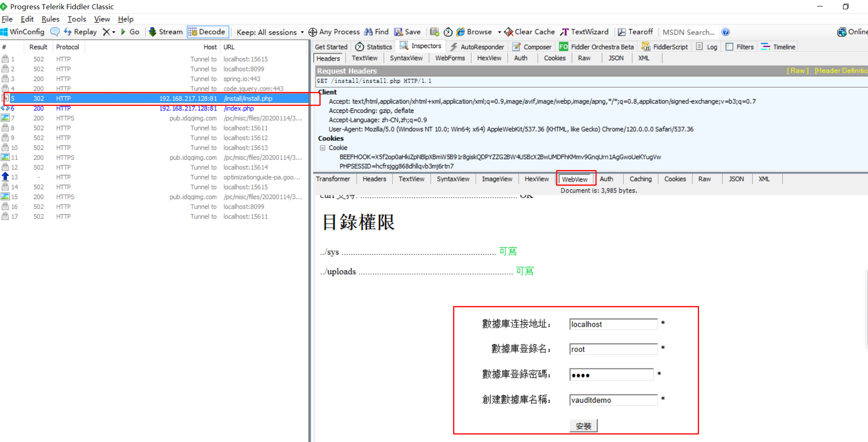Switch to the Statistics tab
The height and width of the screenshot is (442, 868).
[374, 47]
